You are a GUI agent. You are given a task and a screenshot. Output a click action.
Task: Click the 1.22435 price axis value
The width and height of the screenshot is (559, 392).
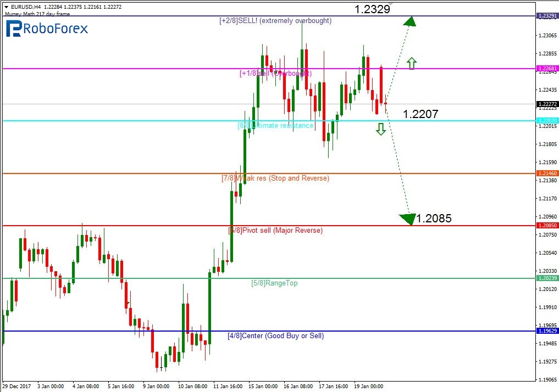click(547, 89)
